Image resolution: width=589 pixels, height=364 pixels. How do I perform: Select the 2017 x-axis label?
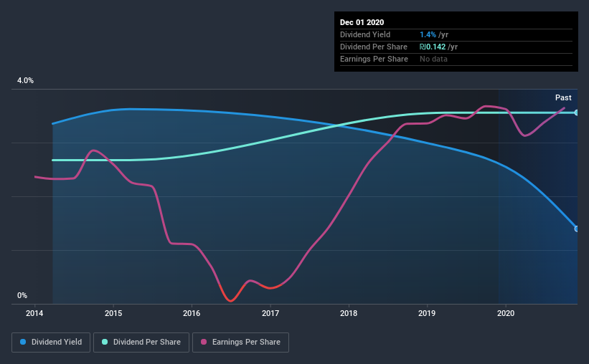270,313
